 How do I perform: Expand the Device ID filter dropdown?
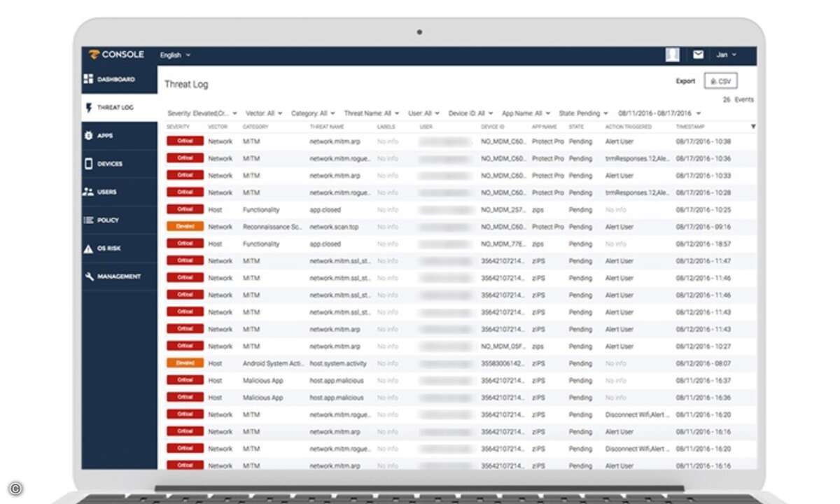pyautogui.click(x=471, y=113)
